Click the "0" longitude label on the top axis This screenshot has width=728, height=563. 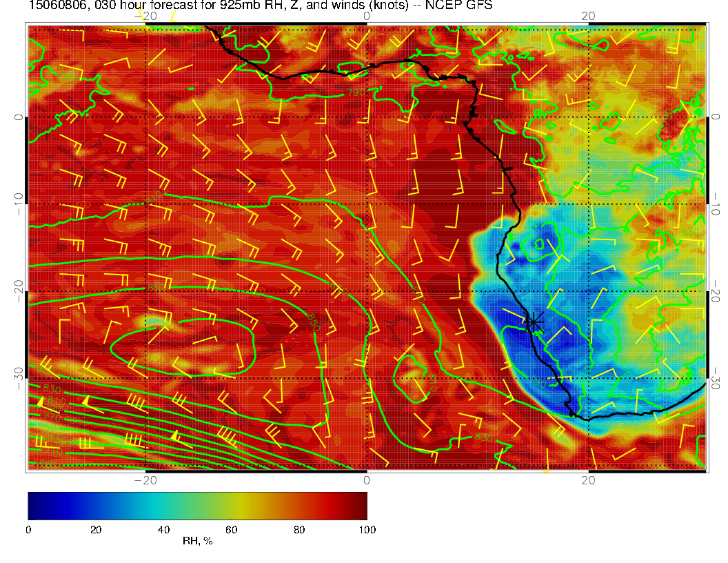(367, 17)
